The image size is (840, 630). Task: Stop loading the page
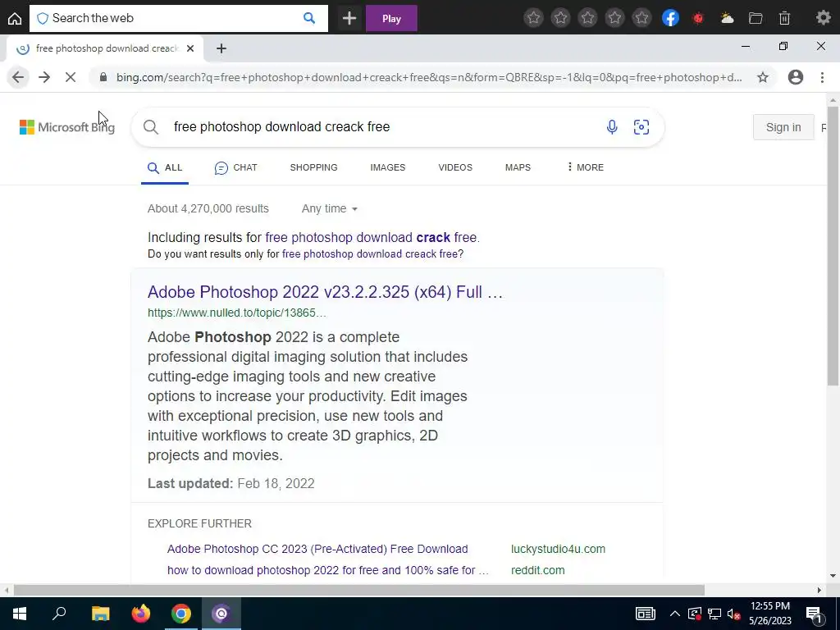coord(71,77)
